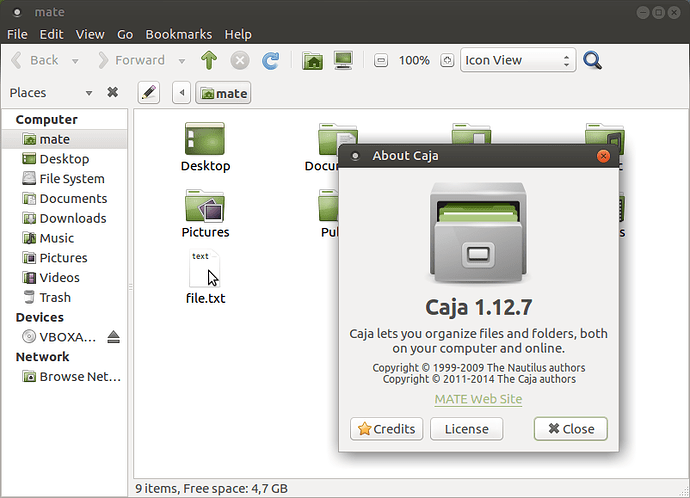Open the Go menu
This screenshot has height=498, width=690.
125,34
